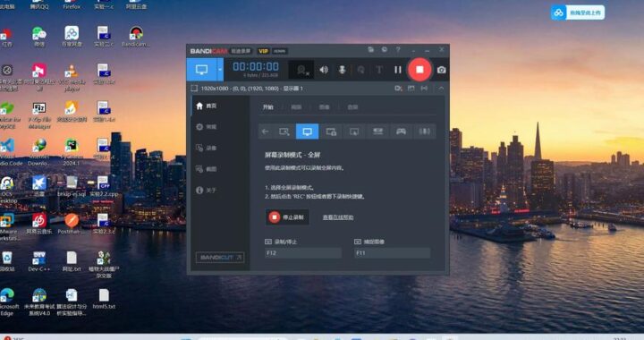
Task: Open Dev-C++ desktop shortcut
Action: pos(39,261)
